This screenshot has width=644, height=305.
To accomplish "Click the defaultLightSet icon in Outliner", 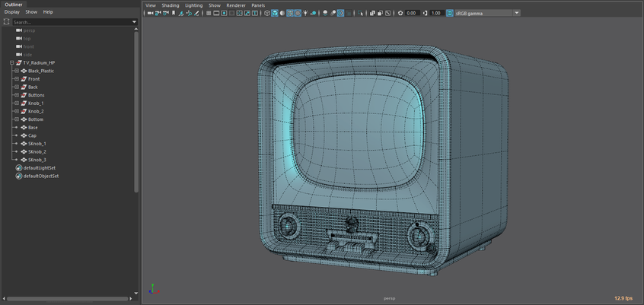I will coord(19,168).
